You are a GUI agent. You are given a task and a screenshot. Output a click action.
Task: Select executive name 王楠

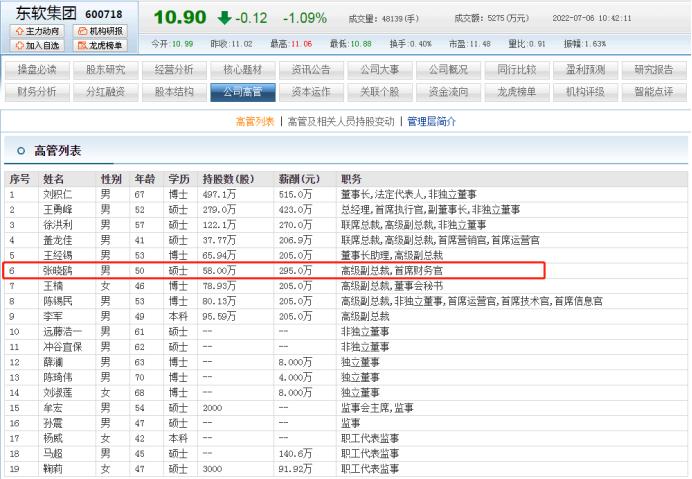53,286
